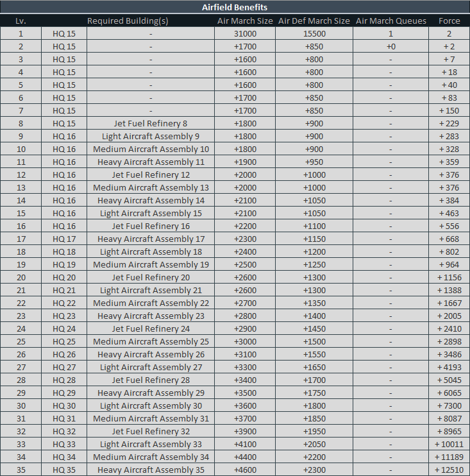Click the + 40 force cell
Image resolution: width=470 pixels, height=476 pixels.
(449, 85)
